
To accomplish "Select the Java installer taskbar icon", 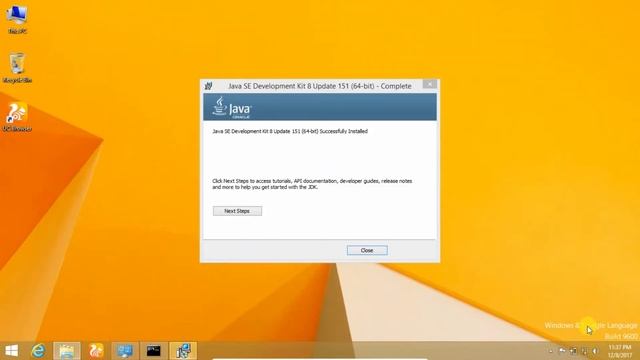I will [x=183, y=351].
